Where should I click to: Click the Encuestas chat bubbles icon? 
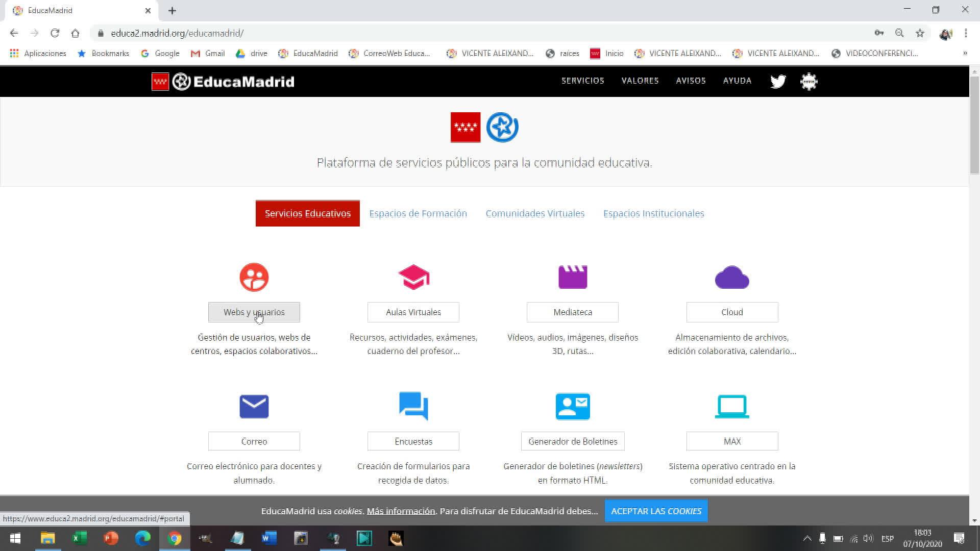click(413, 406)
